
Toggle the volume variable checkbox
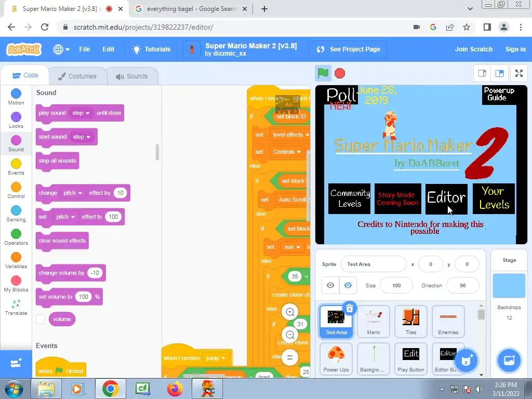tap(41, 319)
